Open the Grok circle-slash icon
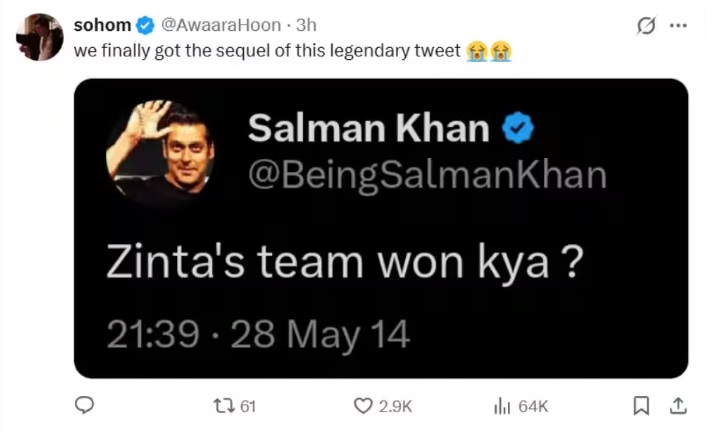This screenshot has width=707, height=433. (646, 25)
